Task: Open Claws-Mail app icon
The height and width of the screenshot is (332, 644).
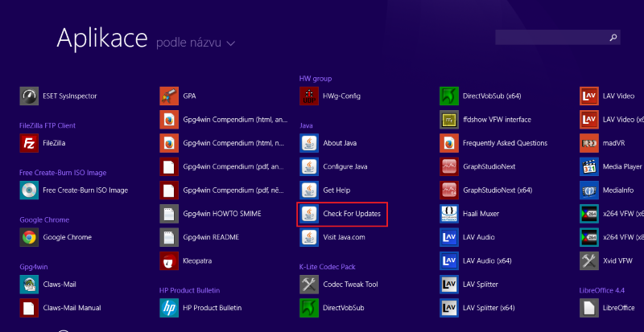Action: (x=29, y=285)
